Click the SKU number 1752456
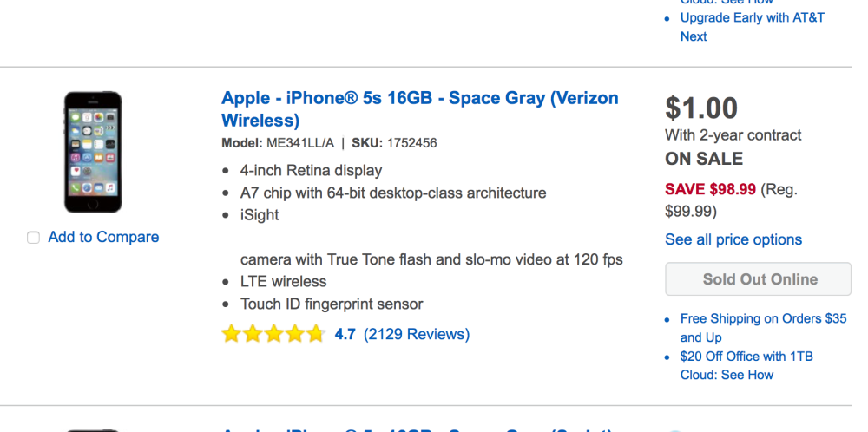This screenshot has height=432, width=868. (411, 143)
